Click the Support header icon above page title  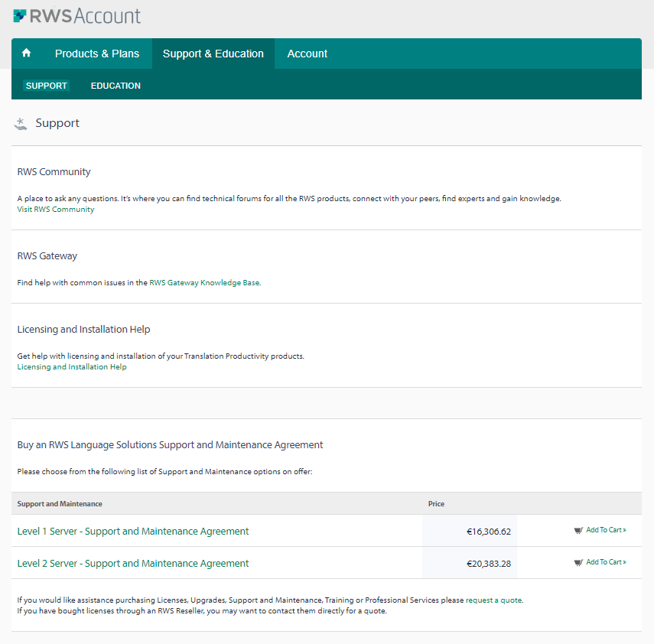(21, 123)
